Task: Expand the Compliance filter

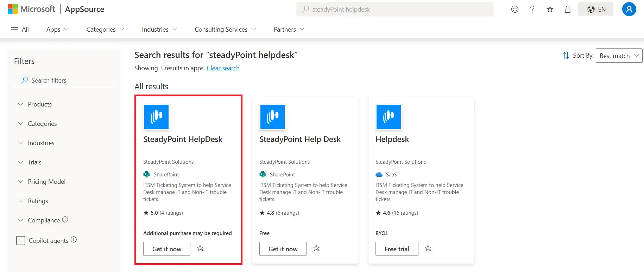Action: coord(39,220)
